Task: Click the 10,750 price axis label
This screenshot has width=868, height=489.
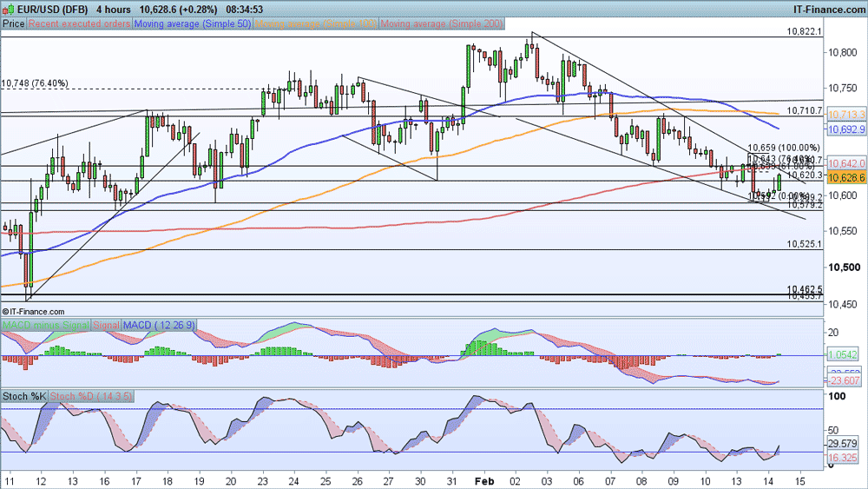Action: [x=841, y=88]
